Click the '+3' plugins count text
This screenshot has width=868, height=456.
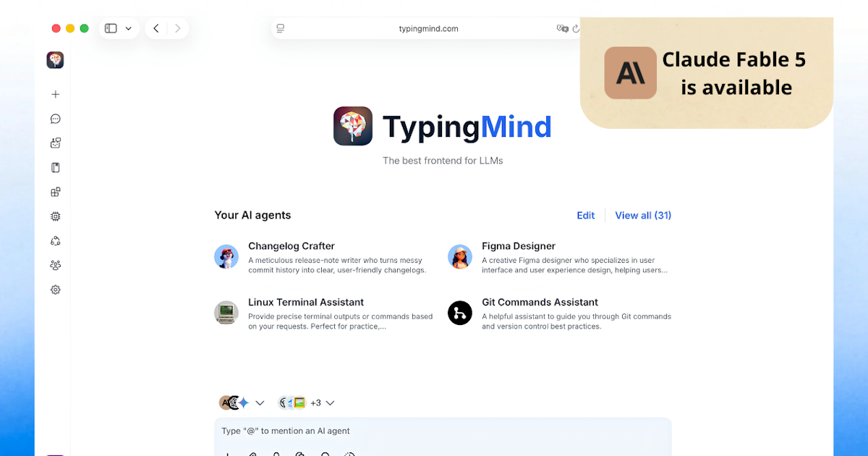[x=315, y=403]
